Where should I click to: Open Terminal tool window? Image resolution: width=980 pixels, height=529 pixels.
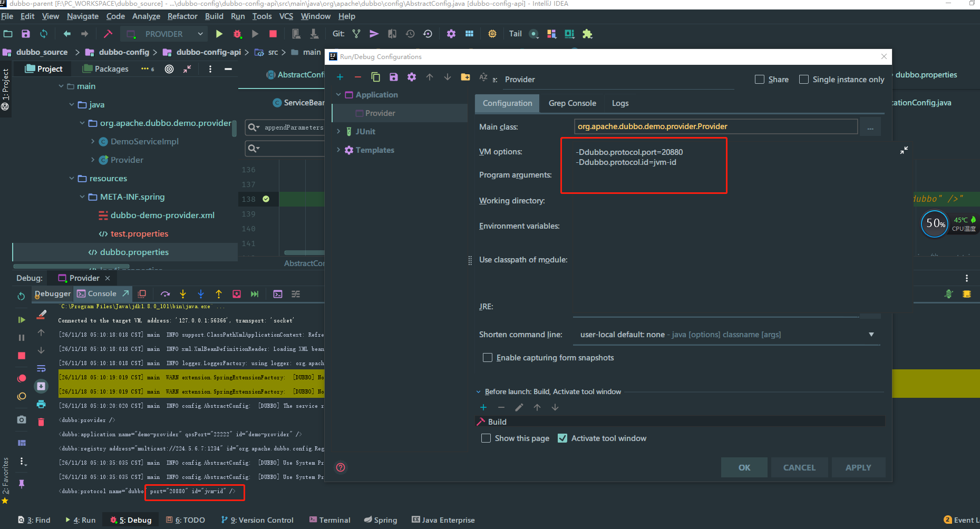(330, 520)
